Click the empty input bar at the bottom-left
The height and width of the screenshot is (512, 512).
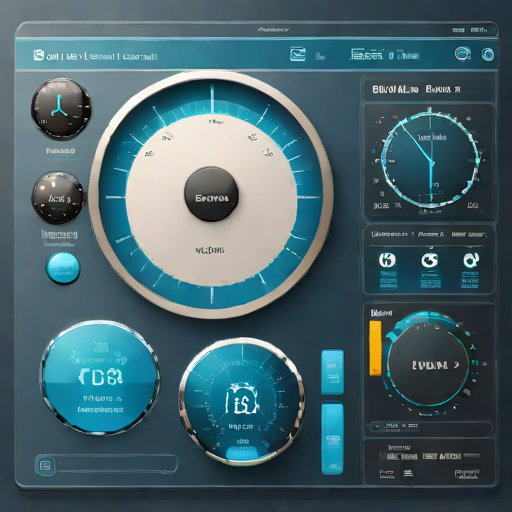117,464
